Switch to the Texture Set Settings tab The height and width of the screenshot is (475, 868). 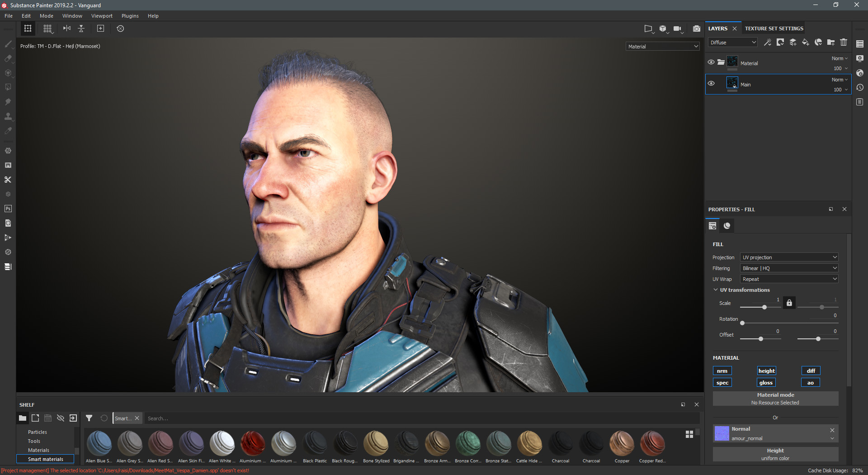pyautogui.click(x=774, y=28)
